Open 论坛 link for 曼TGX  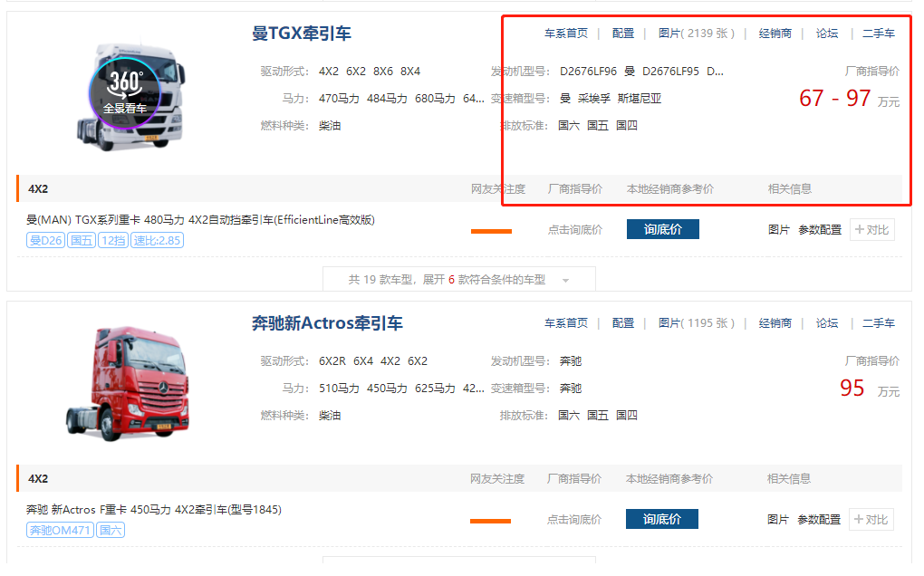[827, 34]
